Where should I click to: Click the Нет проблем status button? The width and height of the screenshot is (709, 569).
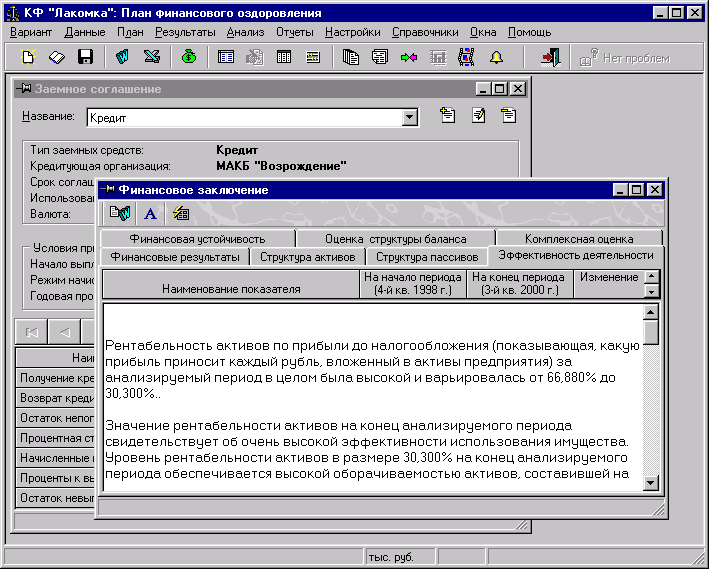[x=624, y=58]
